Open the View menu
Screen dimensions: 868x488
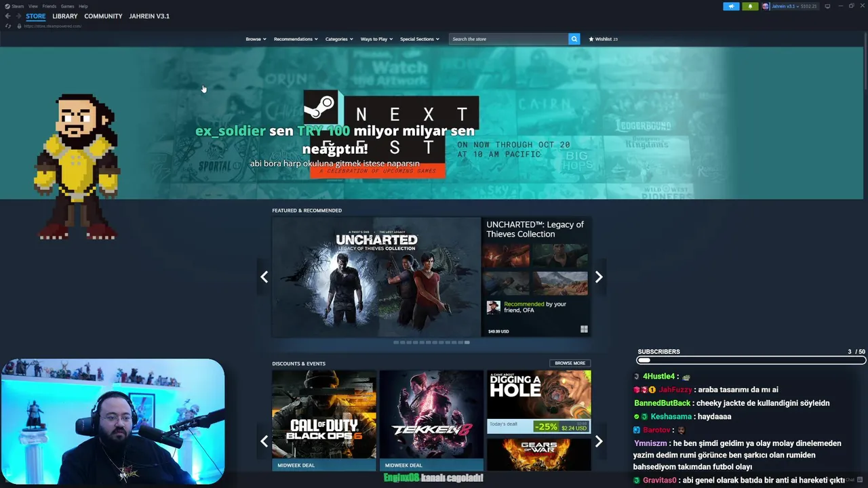click(x=33, y=6)
